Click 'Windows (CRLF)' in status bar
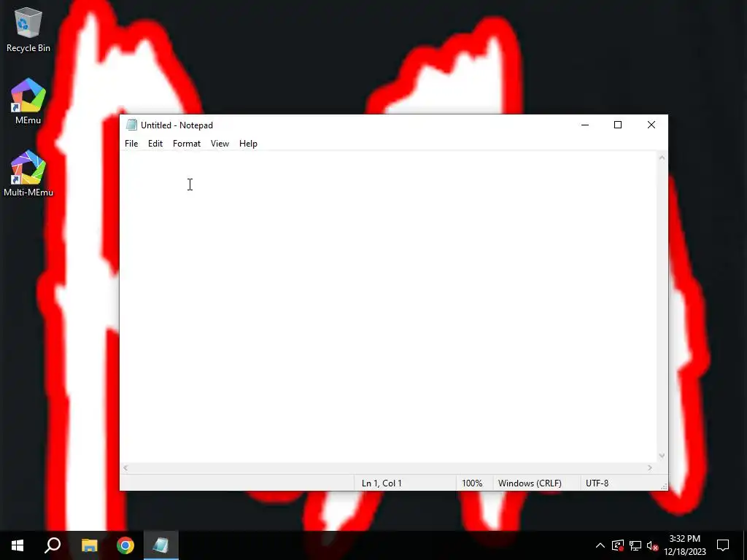This screenshot has height=560, width=747. pyautogui.click(x=530, y=483)
